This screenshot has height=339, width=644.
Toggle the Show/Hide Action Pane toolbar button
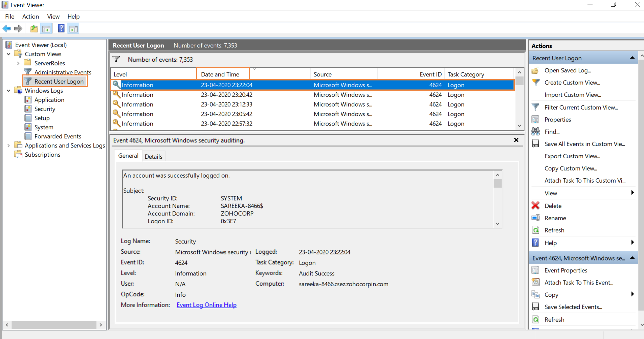(73, 28)
